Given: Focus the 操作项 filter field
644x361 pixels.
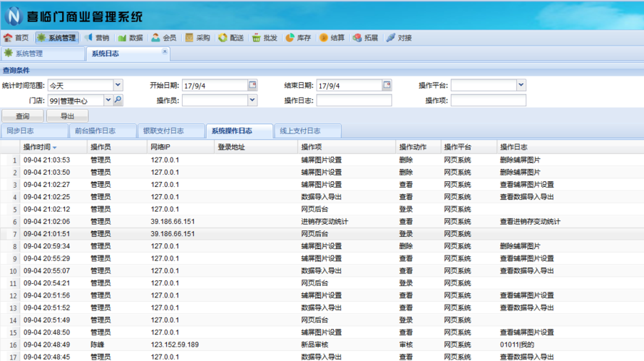Looking at the screenshot, I should (489, 100).
